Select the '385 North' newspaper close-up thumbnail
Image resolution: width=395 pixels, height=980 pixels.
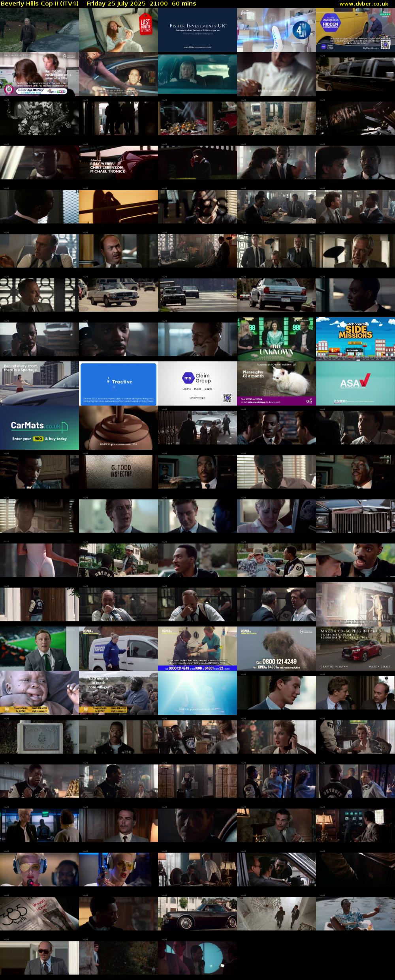point(39,914)
